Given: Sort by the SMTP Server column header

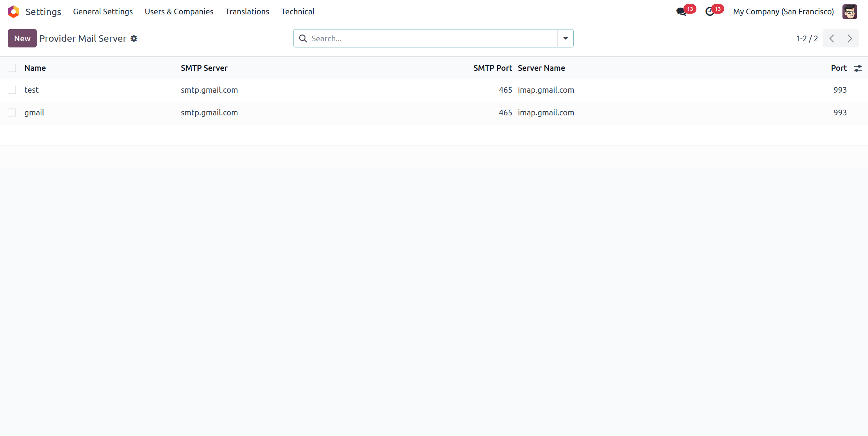Looking at the screenshot, I should 204,68.
